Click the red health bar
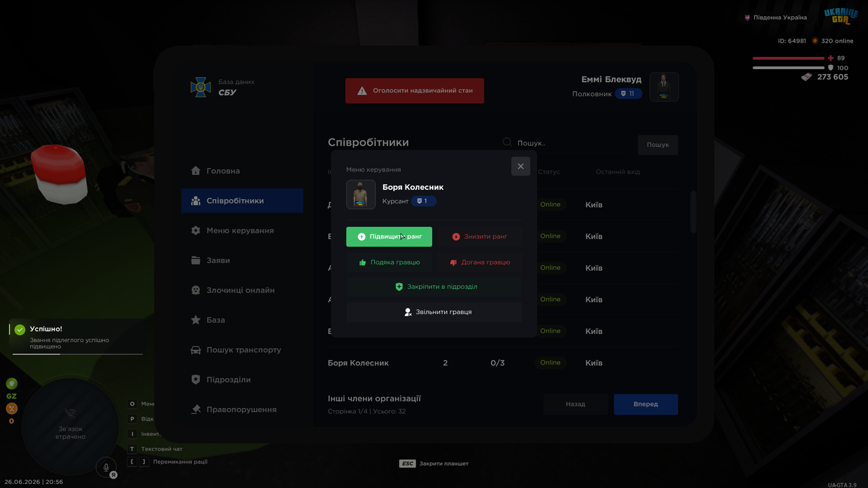 [x=789, y=58]
